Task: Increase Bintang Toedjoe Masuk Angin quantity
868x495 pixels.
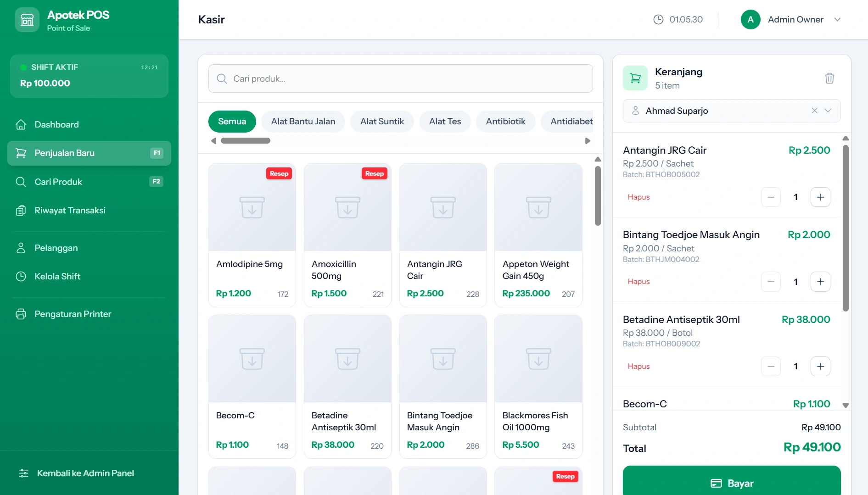Action: [820, 282]
